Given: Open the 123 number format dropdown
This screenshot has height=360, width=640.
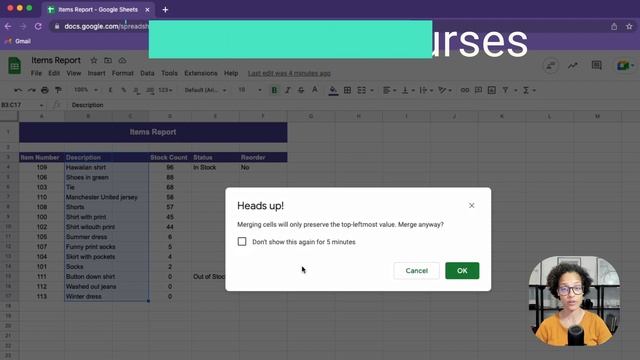Looking at the screenshot, I should pos(166,90).
